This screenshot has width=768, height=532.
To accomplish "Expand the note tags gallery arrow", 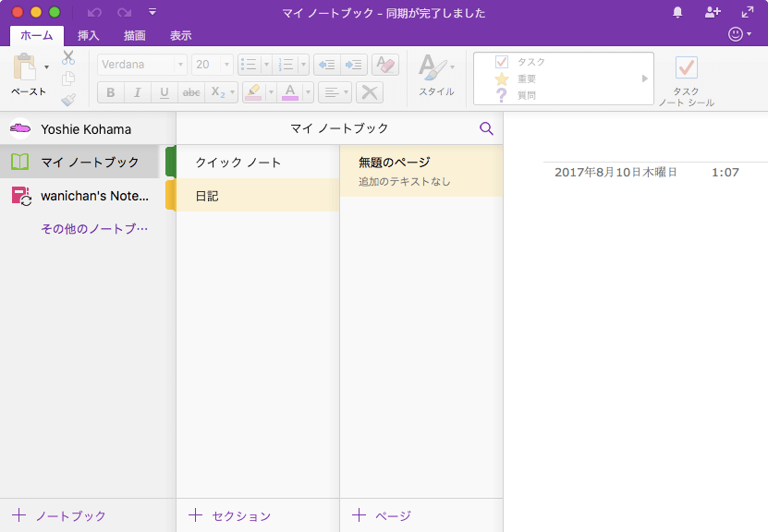I will (645, 79).
